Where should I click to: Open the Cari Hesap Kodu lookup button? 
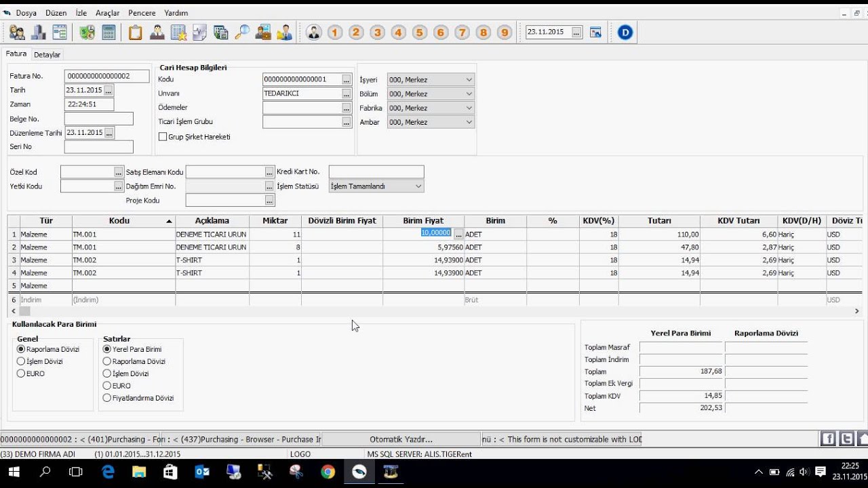click(x=346, y=79)
